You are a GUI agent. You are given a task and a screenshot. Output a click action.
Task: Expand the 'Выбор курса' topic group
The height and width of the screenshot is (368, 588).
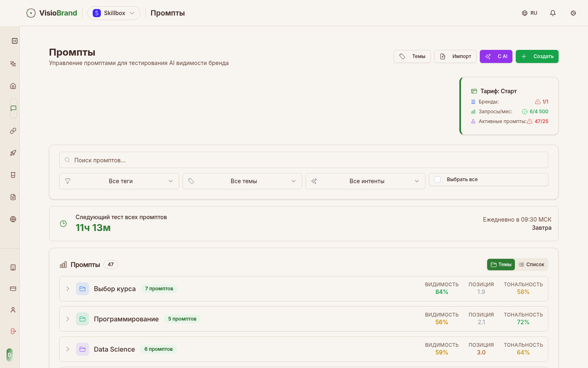tap(68, 289)
